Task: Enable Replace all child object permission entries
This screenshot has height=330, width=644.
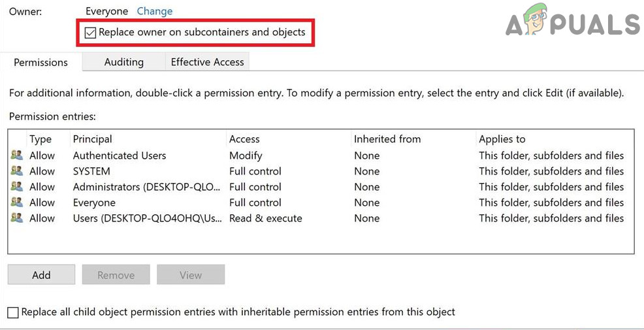Action: click(x=13, y=312)
